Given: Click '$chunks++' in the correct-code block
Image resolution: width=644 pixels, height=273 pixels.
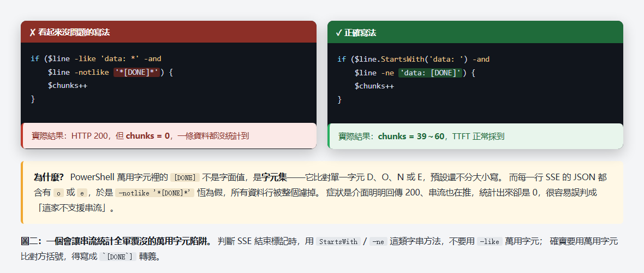Looking at the screenshot, I should click(x=374, y=86).
